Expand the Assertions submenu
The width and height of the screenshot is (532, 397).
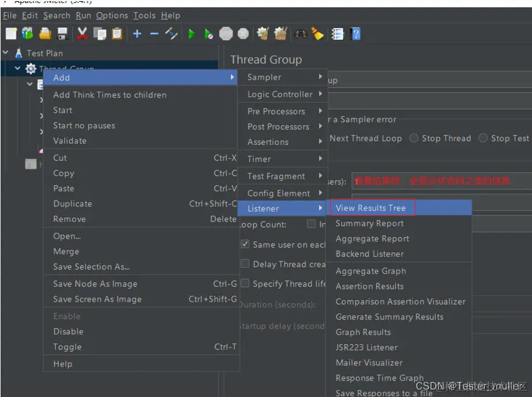(283, 142)
